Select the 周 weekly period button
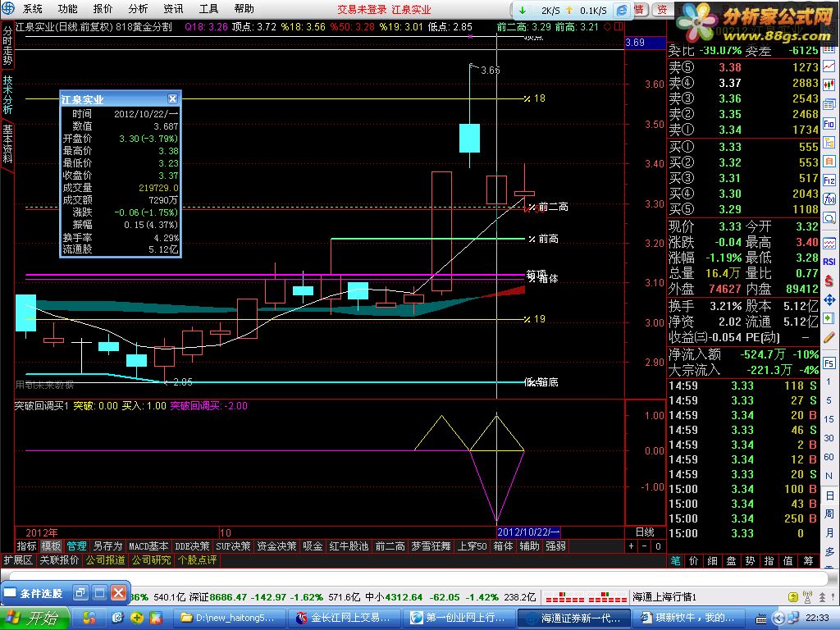Screen dimensions: 840x630 click(x=829, y=514)
